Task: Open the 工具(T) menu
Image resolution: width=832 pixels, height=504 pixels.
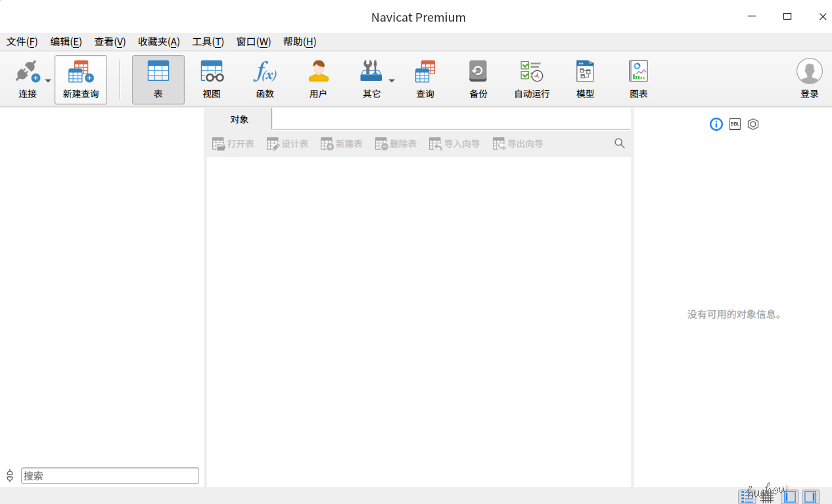Action: pos(208,42)
